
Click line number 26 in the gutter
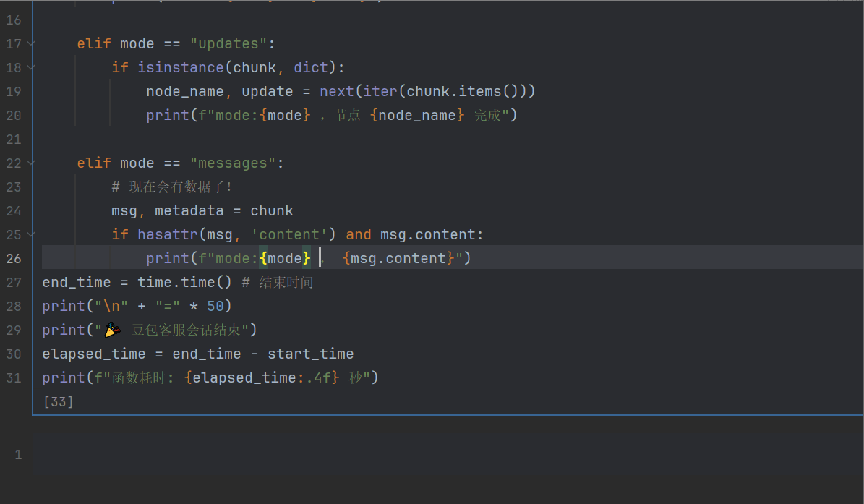tap(14, 258)
